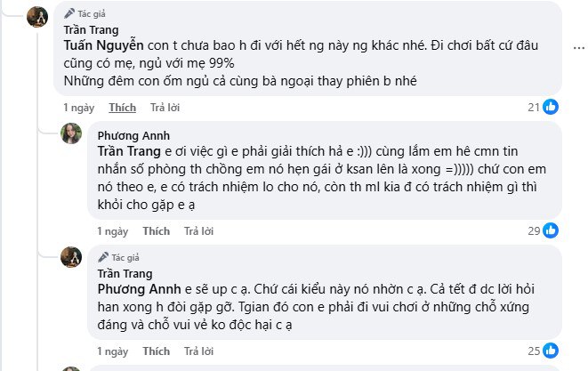Open Trần Trang avatar on first comment
Image resolution: width=588 pixels, height=371 pixels.
click(38, 18)
